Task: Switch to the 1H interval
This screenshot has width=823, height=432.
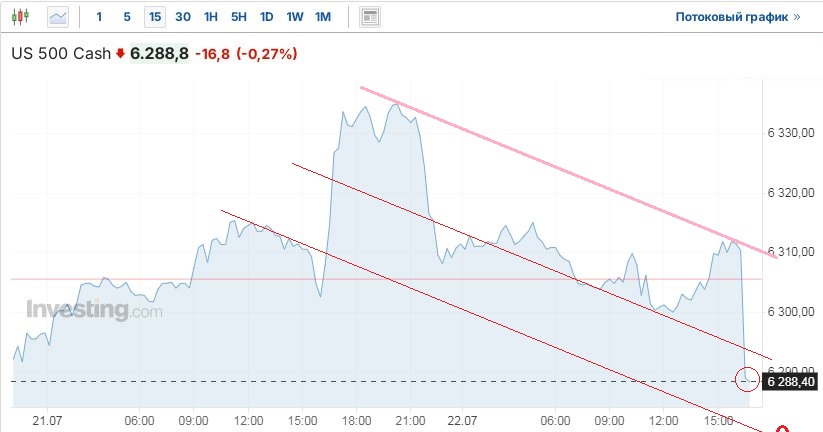Action: point(210,17)
